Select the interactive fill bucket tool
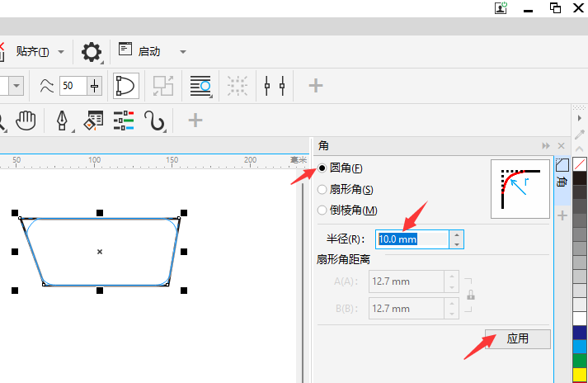This screenshot has height=383, width=588. coord(93,121)
